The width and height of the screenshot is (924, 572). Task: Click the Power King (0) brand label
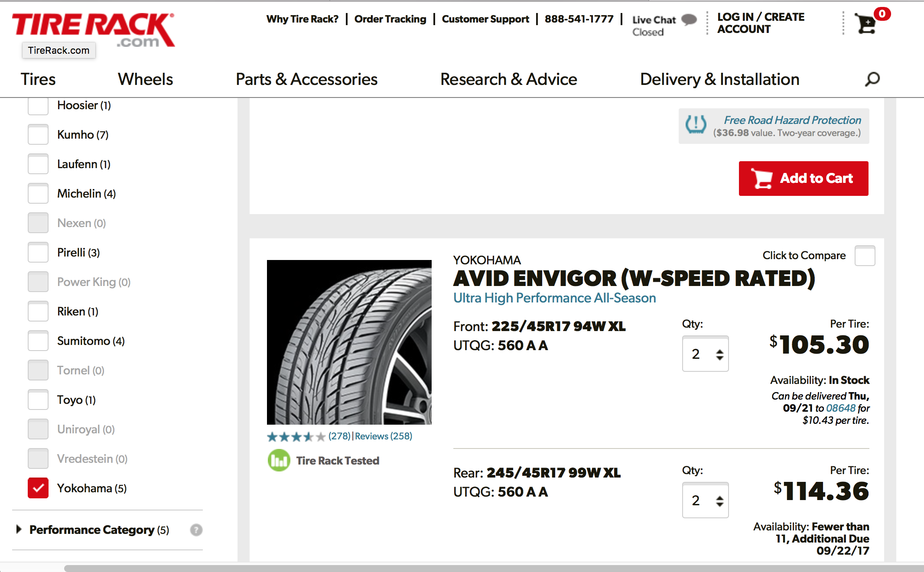pos(94,282)
